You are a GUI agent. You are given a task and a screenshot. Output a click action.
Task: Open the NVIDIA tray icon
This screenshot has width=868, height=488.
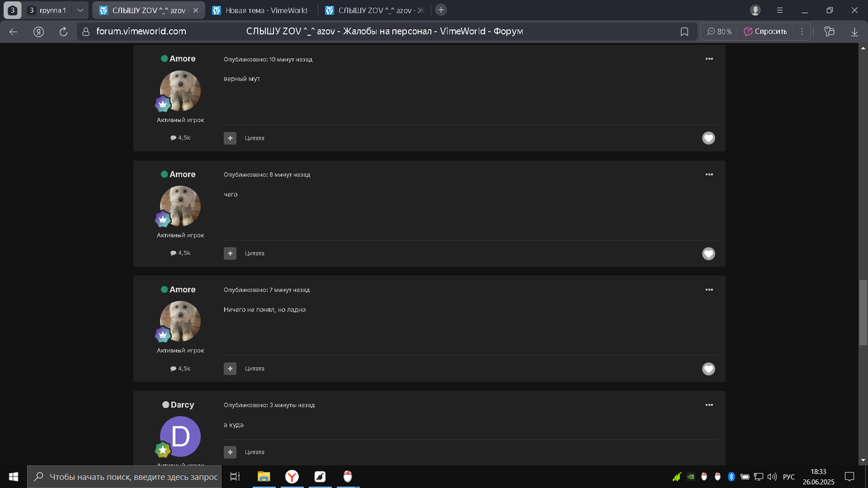pos(690,476)
